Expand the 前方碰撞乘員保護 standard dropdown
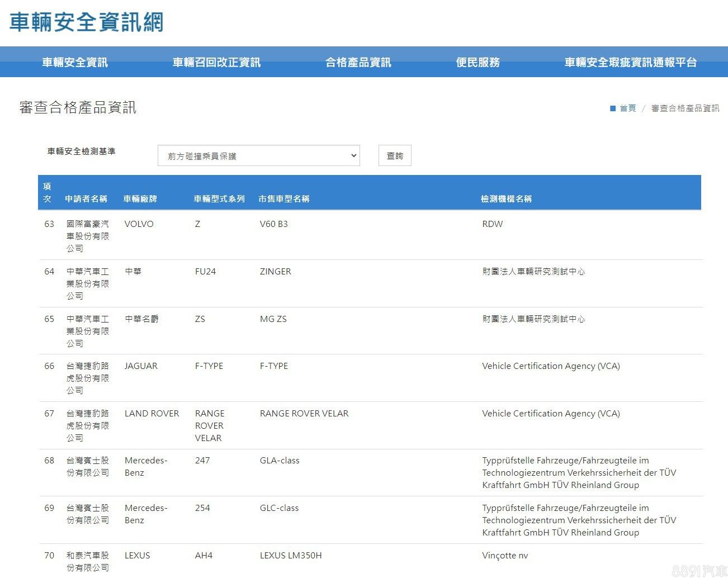This screenshot has height=578, width=728. tap(259, 156)
